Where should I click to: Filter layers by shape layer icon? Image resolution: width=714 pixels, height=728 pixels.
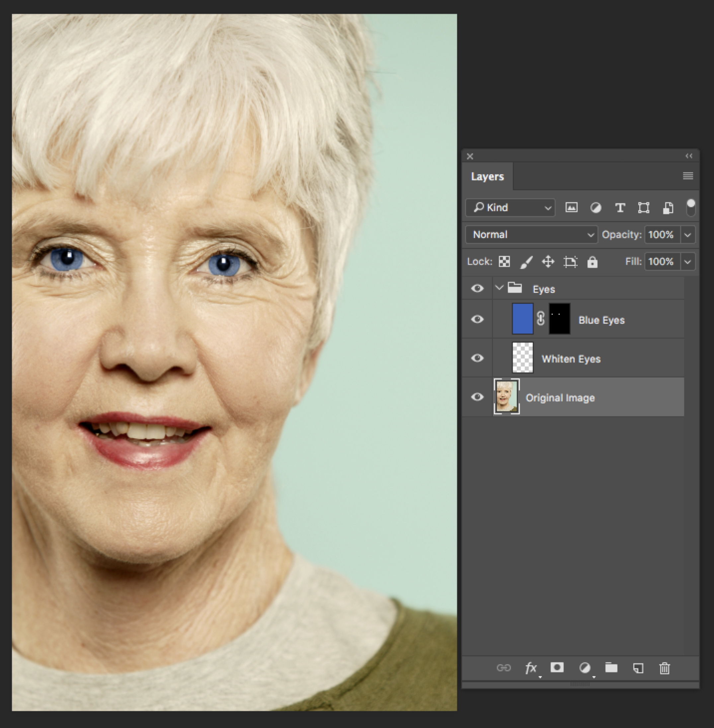point(644,207)
